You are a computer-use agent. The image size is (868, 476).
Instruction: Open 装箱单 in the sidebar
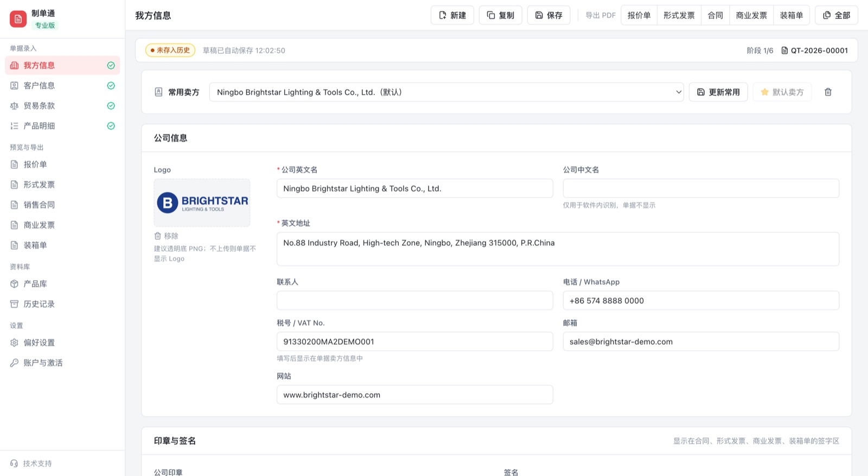click(x=62, y=245)
